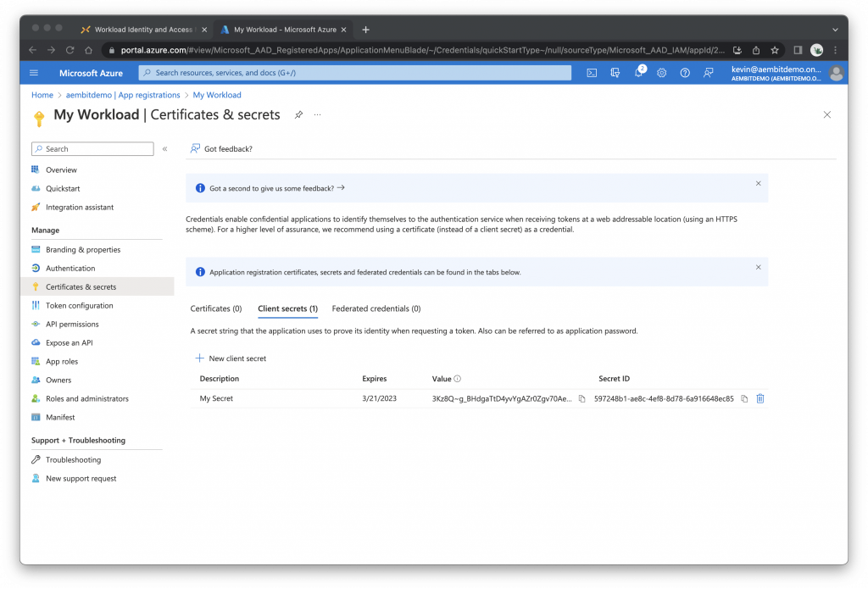Focus the left menu Search field
The image size is (868, 589).
point(92,149)
